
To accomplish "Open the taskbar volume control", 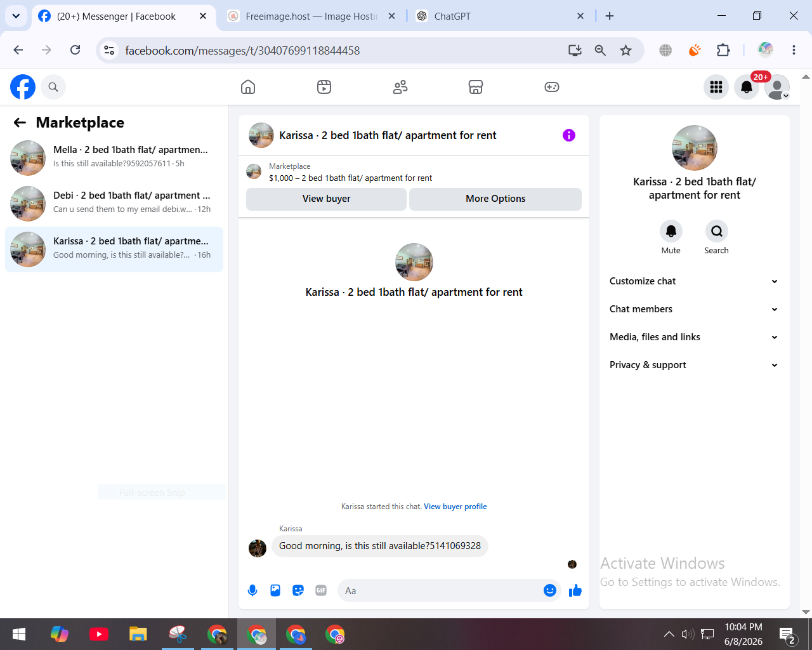I will point(688,634).
